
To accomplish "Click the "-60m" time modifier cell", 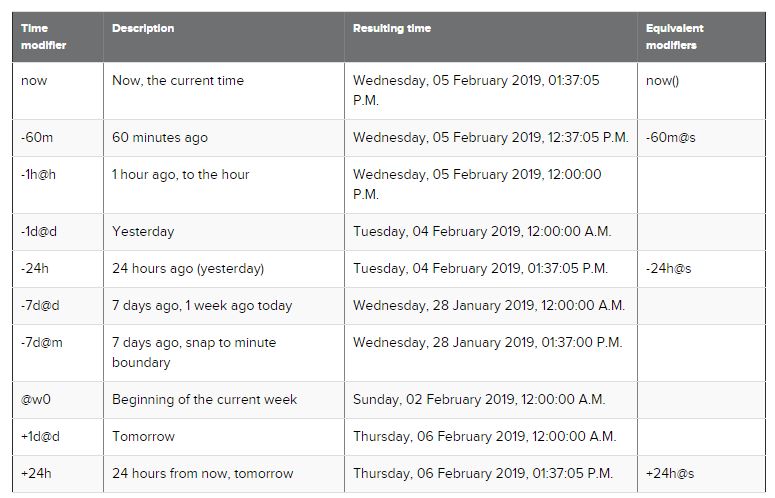I will 37,138.
